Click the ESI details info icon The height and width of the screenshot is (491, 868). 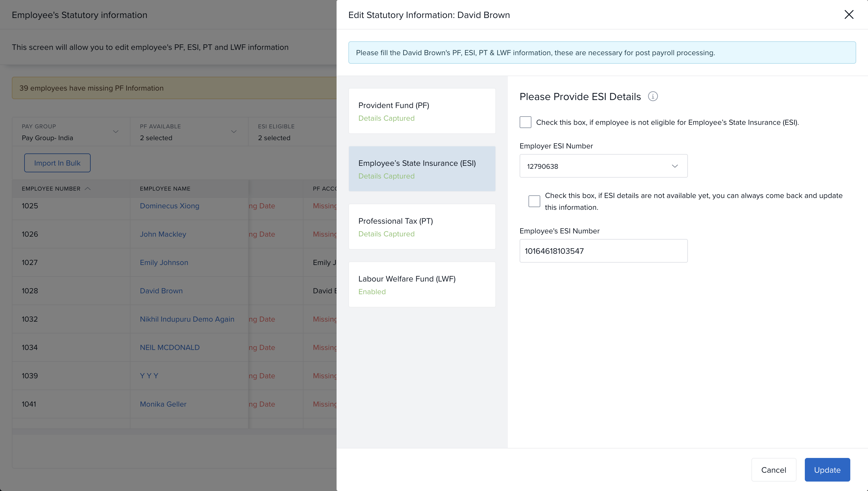pos(652,96)
